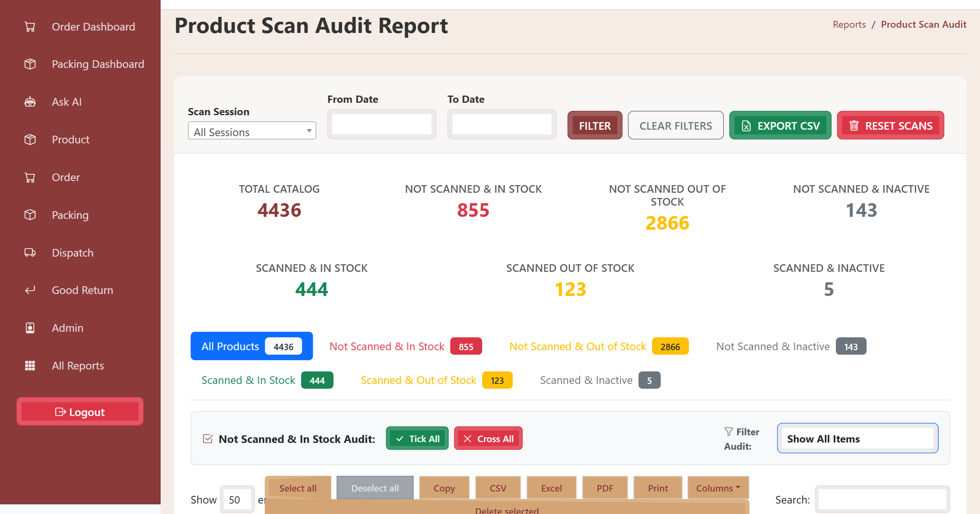This screenshot has width=980, height=514.
Task: Click the Packing Dashboard box icon
Action: click(x=30, y=64)
